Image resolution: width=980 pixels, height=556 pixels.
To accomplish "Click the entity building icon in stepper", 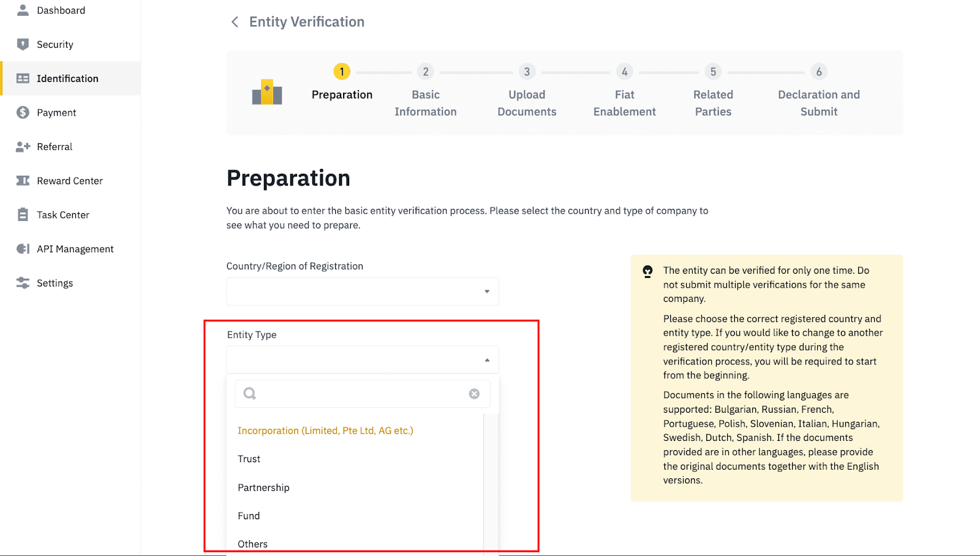I will click(267, 92).
